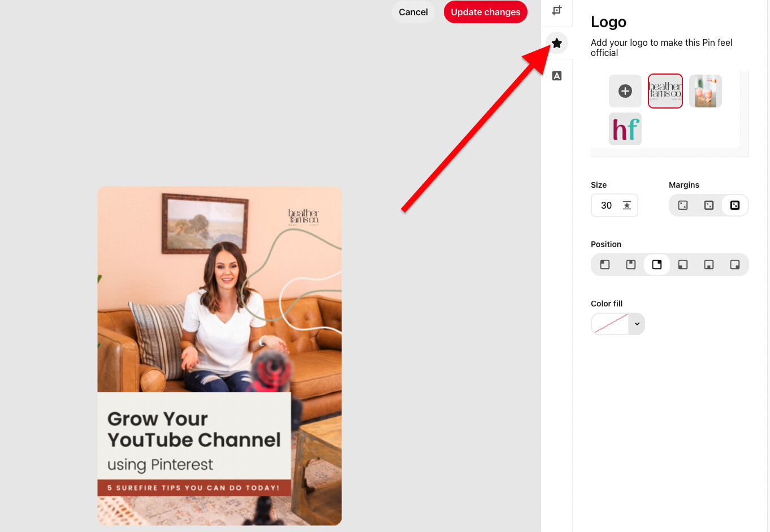Click the "Margins" label
The height and width of the screenshot is (532, 770).
click(684, 185)
